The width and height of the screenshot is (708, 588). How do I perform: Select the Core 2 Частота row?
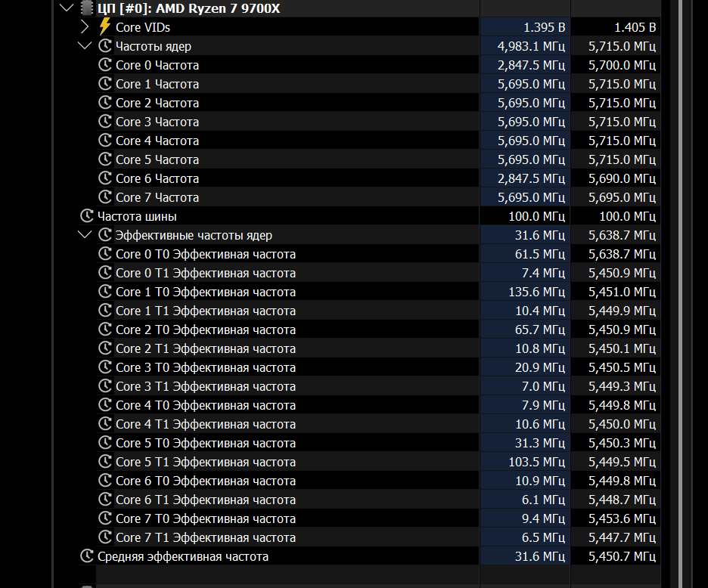coord(378,103)
